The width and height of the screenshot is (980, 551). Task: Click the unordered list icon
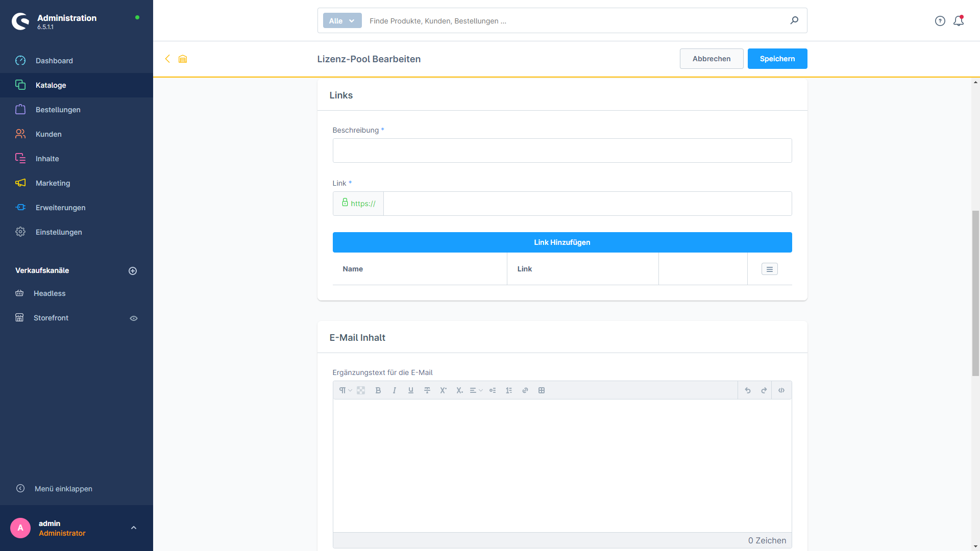[x=493, y=390]
